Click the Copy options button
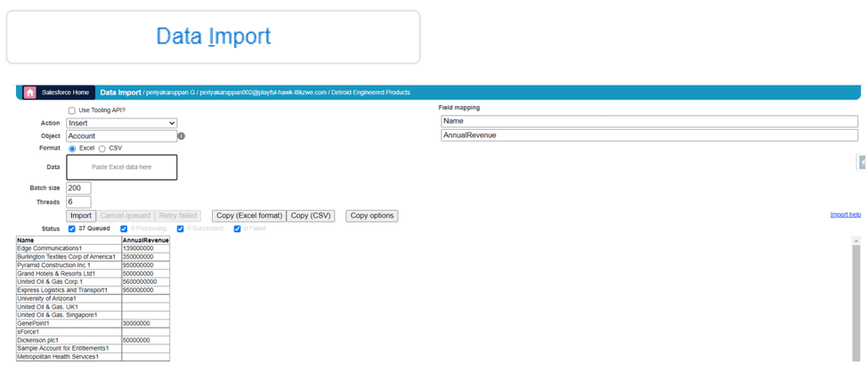Image resolution: width=868 pixels, height=373 pixels. tap(372, 215)
